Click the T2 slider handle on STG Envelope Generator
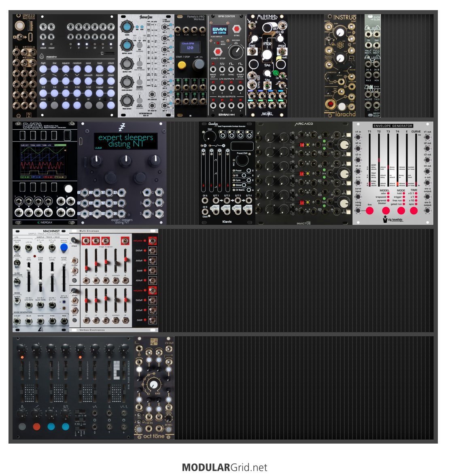This screenshot has height=476, width=450. tap(379, 160)
